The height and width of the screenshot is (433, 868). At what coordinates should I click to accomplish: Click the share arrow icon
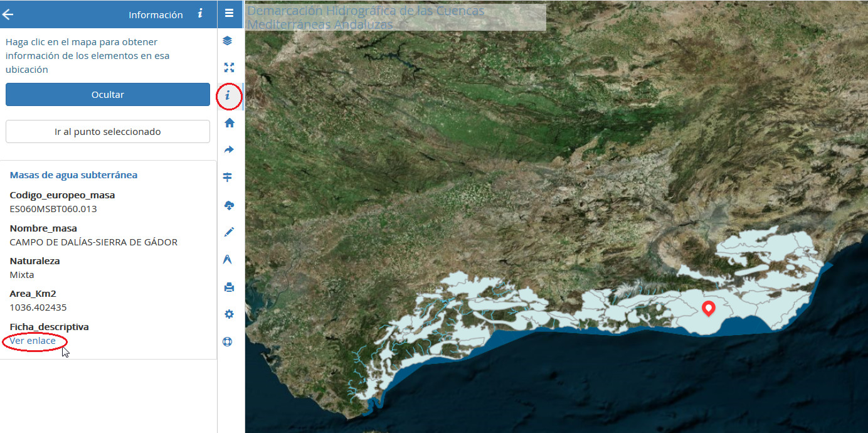(x=229, y=150)
